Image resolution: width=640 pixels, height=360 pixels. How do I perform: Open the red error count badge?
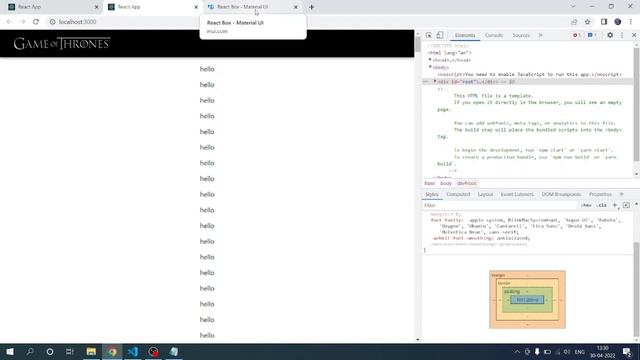[576, 36]
